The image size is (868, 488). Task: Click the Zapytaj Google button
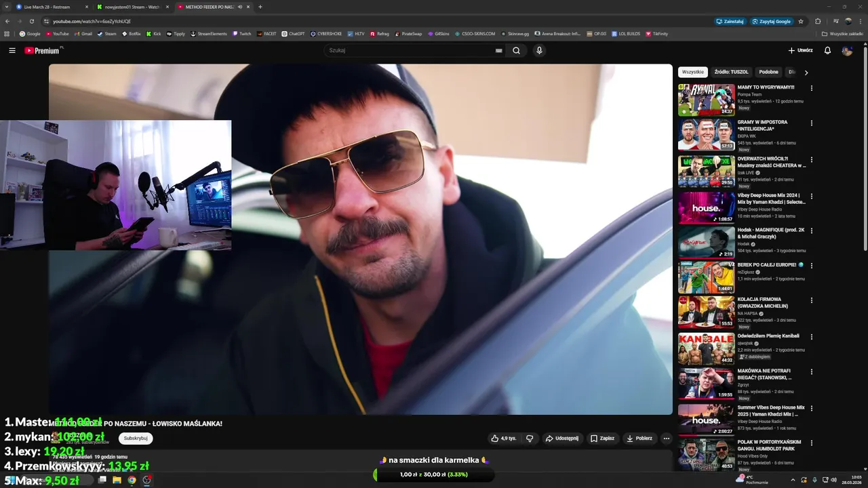point(771,21)
